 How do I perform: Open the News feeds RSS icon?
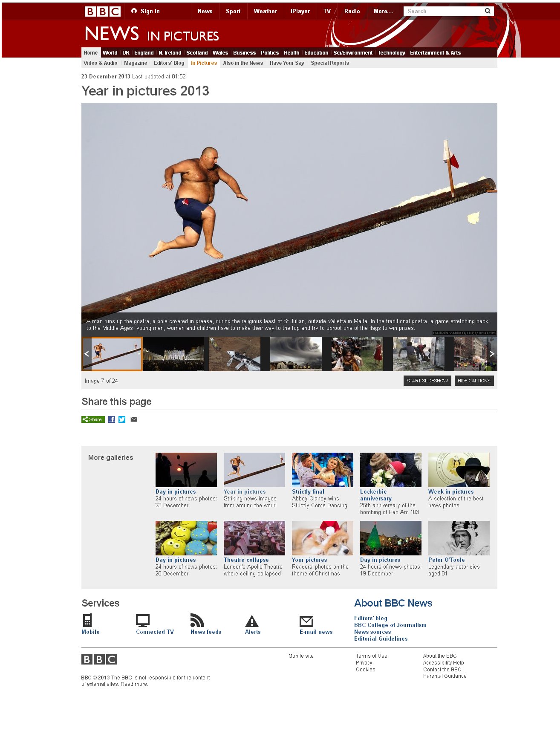point(197,620)
